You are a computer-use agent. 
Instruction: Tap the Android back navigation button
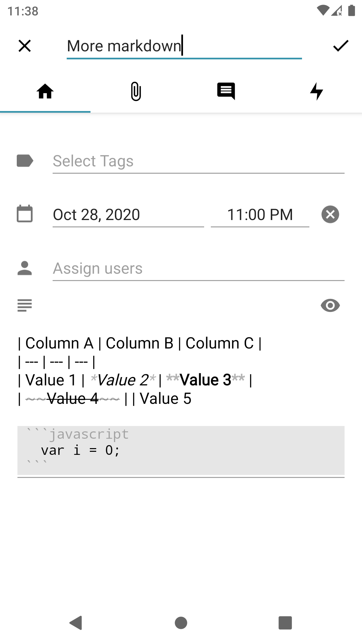[x=76, y=623]
